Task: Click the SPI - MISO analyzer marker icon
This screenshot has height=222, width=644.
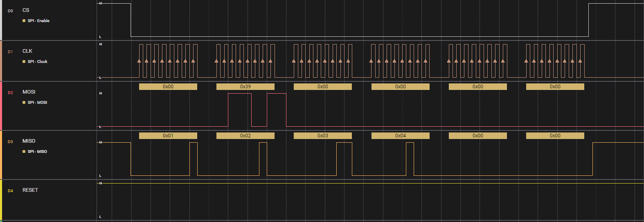Action: coord(24,151)
